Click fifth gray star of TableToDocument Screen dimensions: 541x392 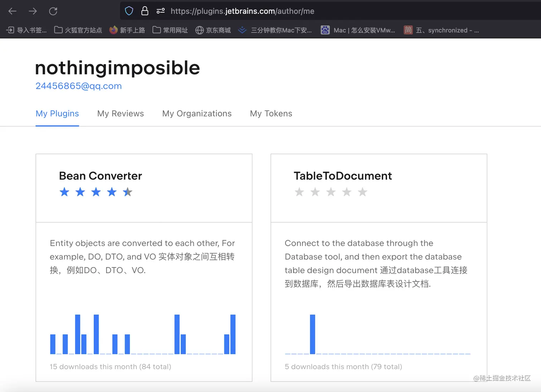coord(362,192)
